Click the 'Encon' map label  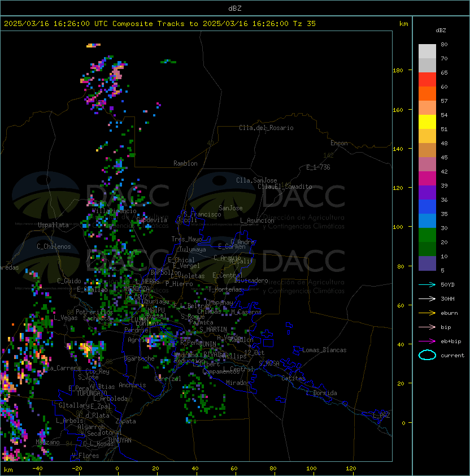click(339, 143)
